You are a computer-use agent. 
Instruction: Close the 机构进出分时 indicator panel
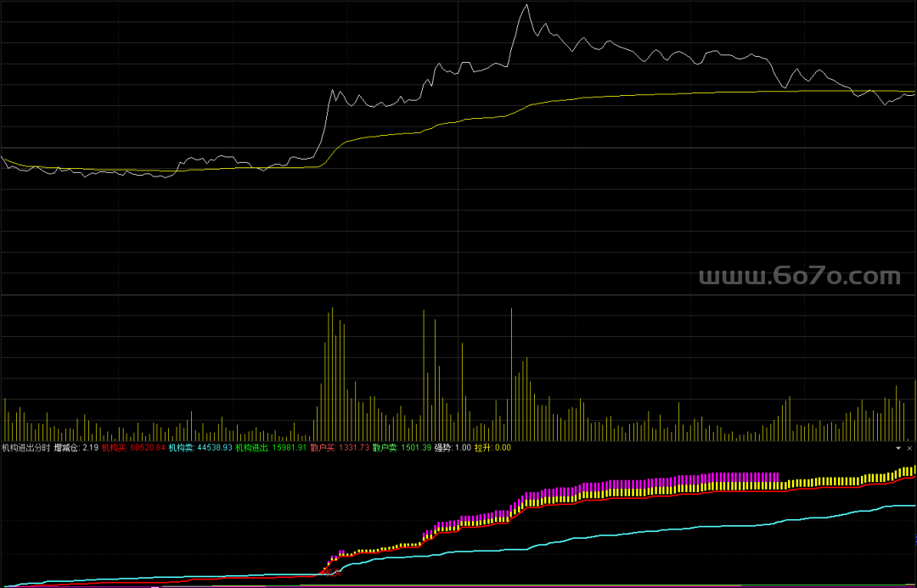tap(909, 447)
